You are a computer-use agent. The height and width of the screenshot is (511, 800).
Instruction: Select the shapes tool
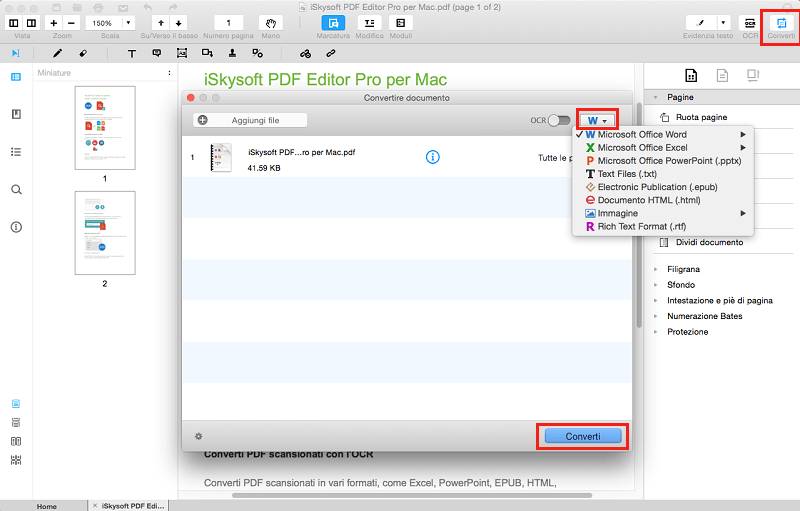(x=207, y=53)
